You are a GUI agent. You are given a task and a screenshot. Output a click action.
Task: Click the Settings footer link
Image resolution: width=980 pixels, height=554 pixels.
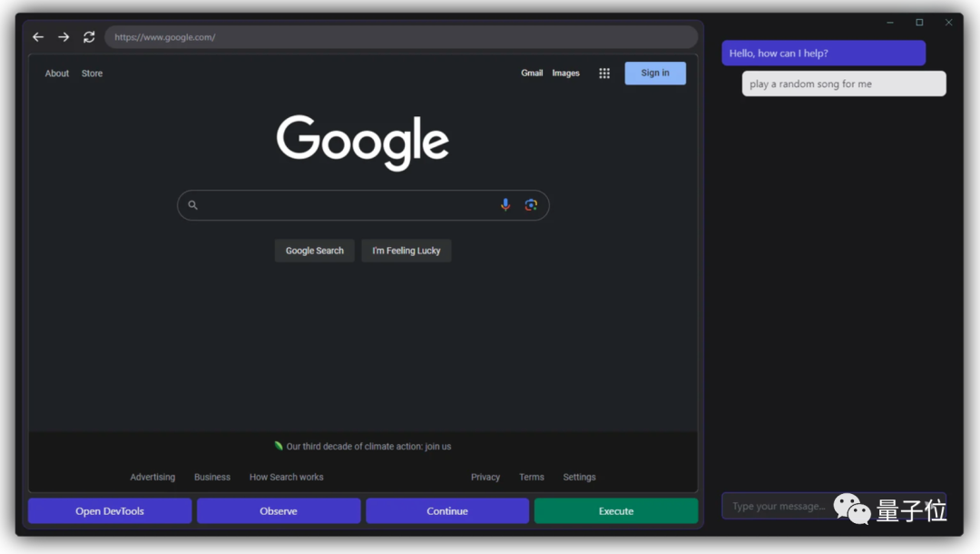(579, 477)
